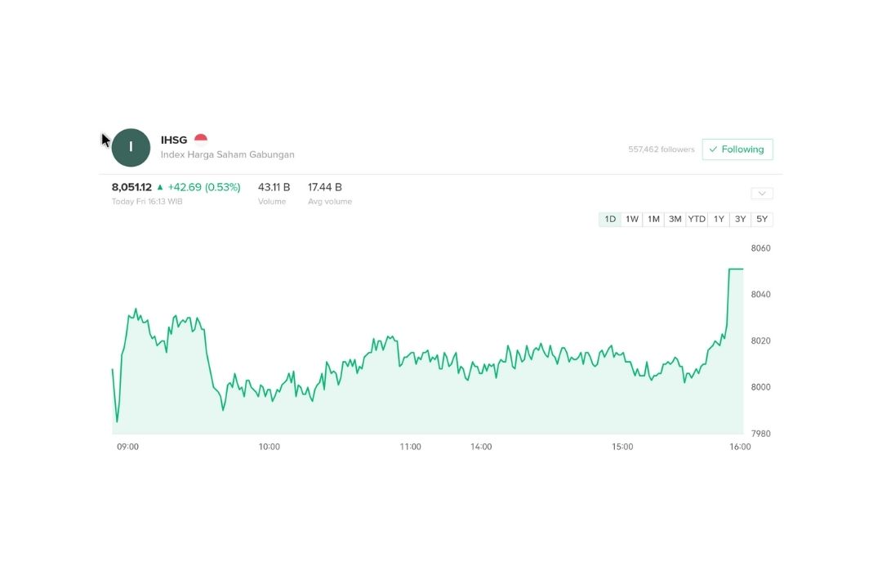882x588 pixels.
Task: Expand the chevron dropdown above the range tabs
Action: (x=762, y=194)
